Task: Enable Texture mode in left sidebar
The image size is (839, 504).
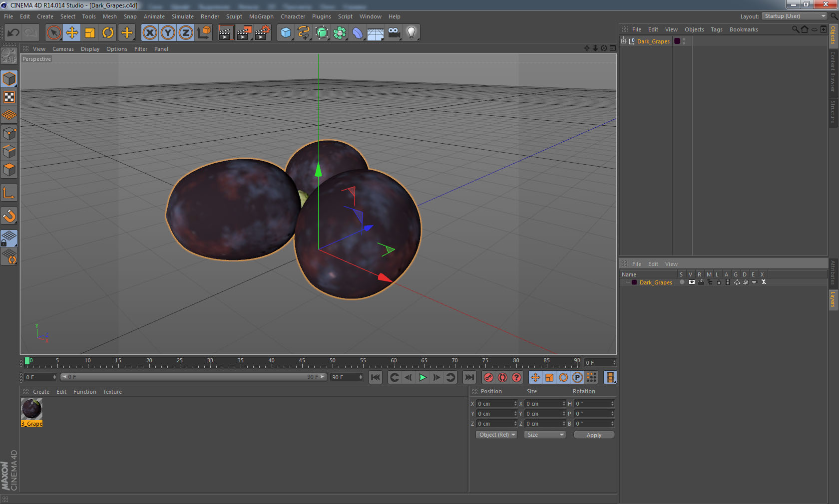Action: 9,97
